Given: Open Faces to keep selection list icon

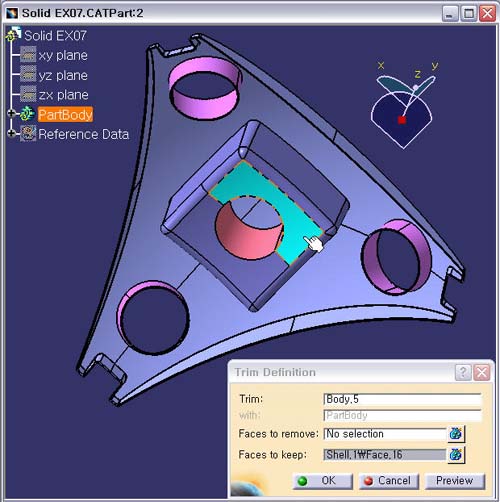Looking at the screenshot, I should pyautogui.click(x=456, y=455).
